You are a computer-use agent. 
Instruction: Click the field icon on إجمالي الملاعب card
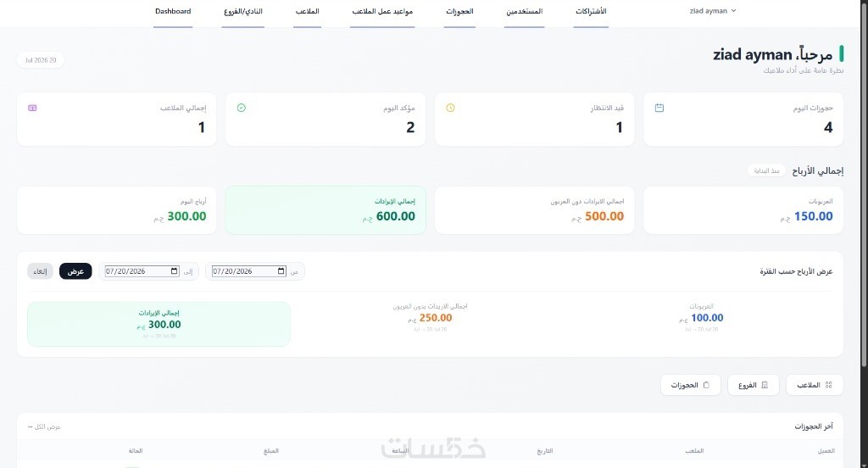(x=32, y=108)
